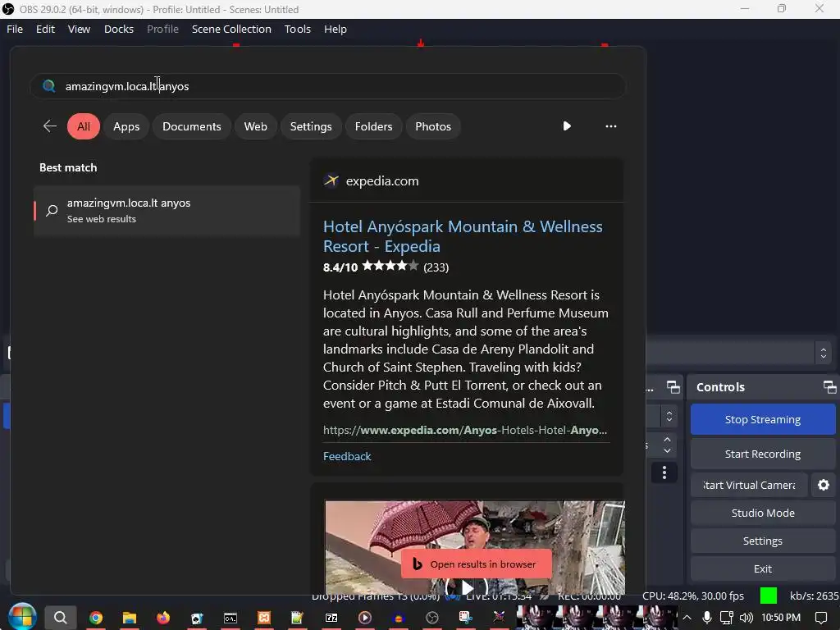Viewport: 840px width, 630px height.
Task: Select the All filter tab
Action: [84, 126]
